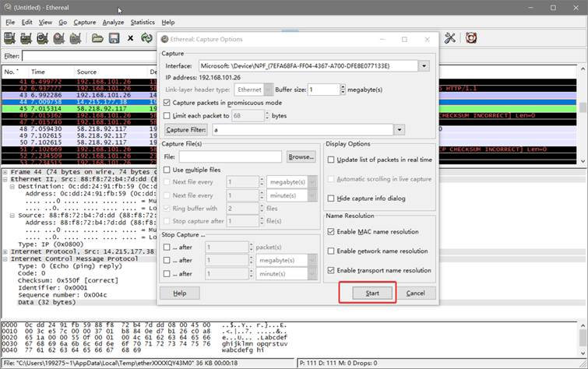Open the Link-layer header type Ethernet dropdown
Image resolution: width=588 pixels, height=369 pixels.
pyautogui.click(x=268, y=90)
